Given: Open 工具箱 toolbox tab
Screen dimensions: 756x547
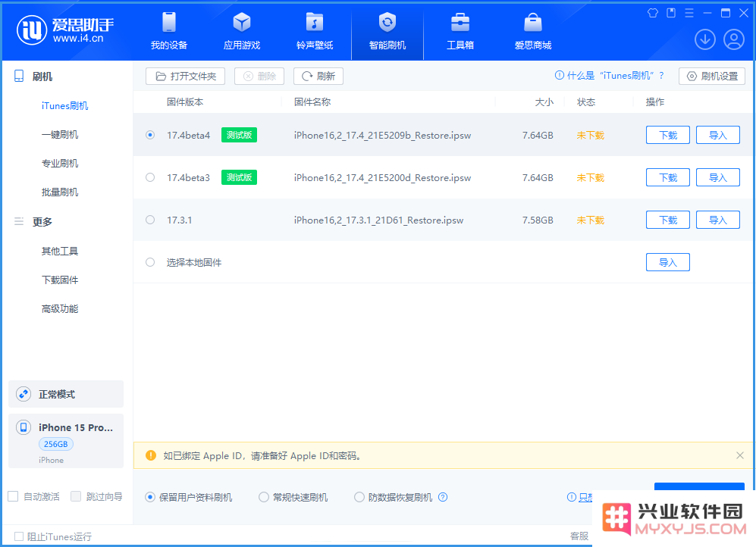Looking at the screenshot, I should pos(460,32).
